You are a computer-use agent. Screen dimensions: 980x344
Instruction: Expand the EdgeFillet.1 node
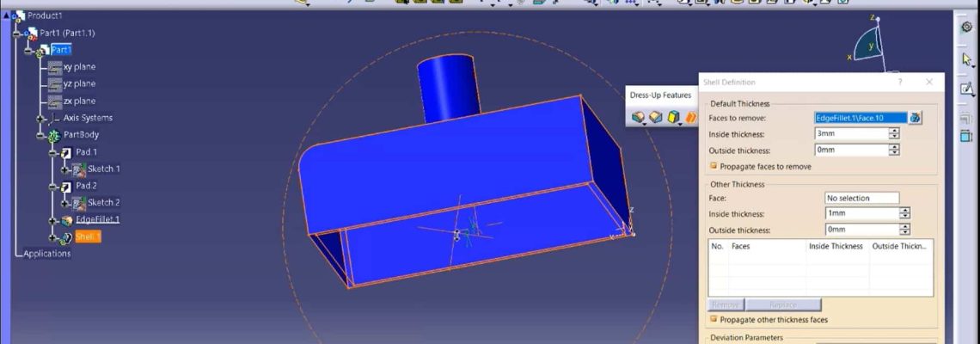53,221
